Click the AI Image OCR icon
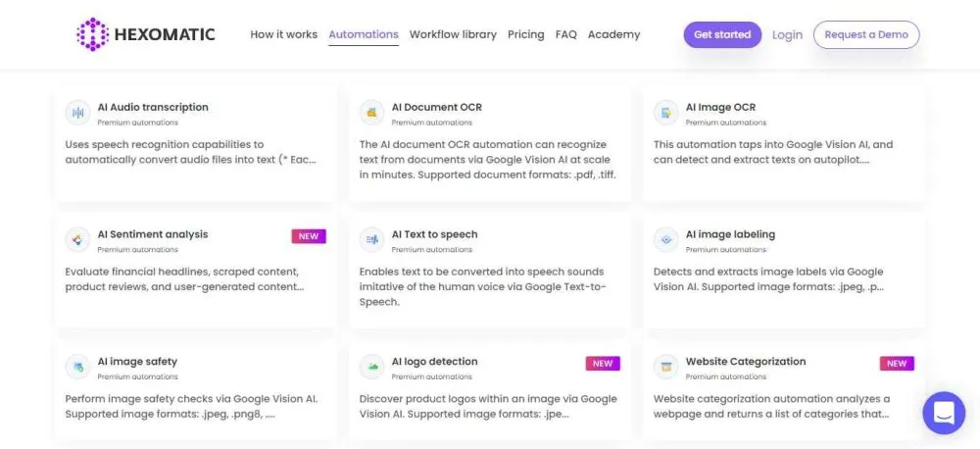The image size is (980, 449). tap(665, 114)
